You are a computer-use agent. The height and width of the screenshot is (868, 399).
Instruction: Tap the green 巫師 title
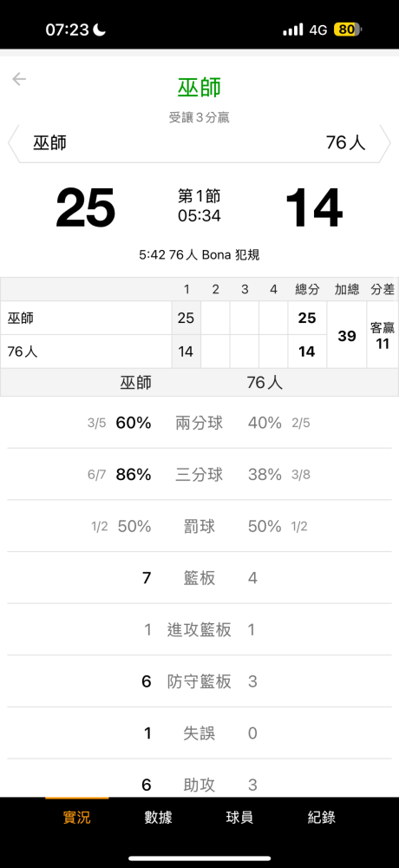point(199,88)
